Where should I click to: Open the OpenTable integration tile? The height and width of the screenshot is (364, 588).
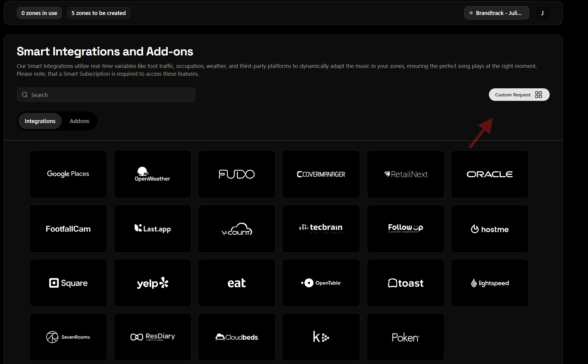coord(321,283)
